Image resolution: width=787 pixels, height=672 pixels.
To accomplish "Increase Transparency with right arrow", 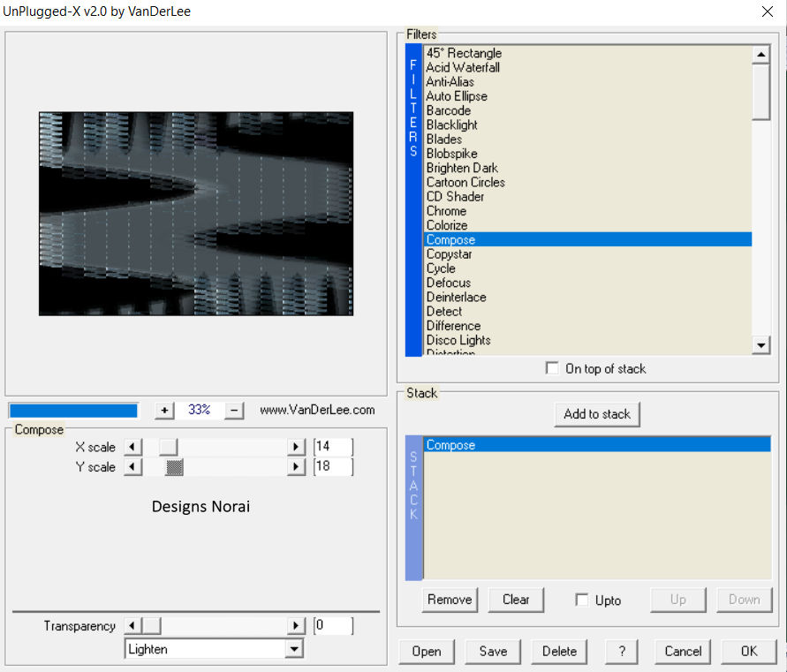I will (x=296, y=625).
